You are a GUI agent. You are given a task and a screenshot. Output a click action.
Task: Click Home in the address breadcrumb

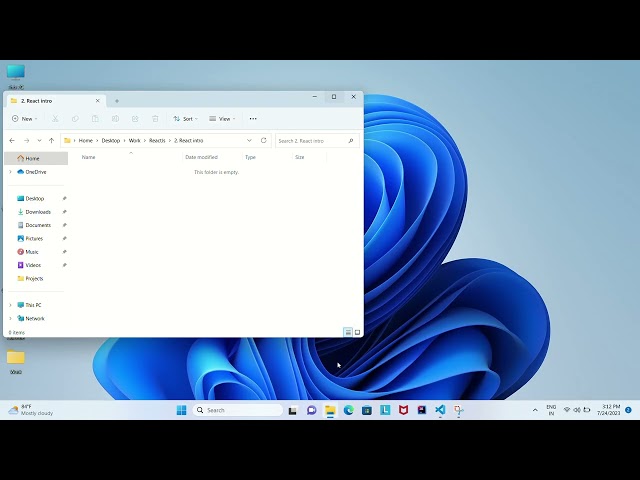(x=85, y=140)
